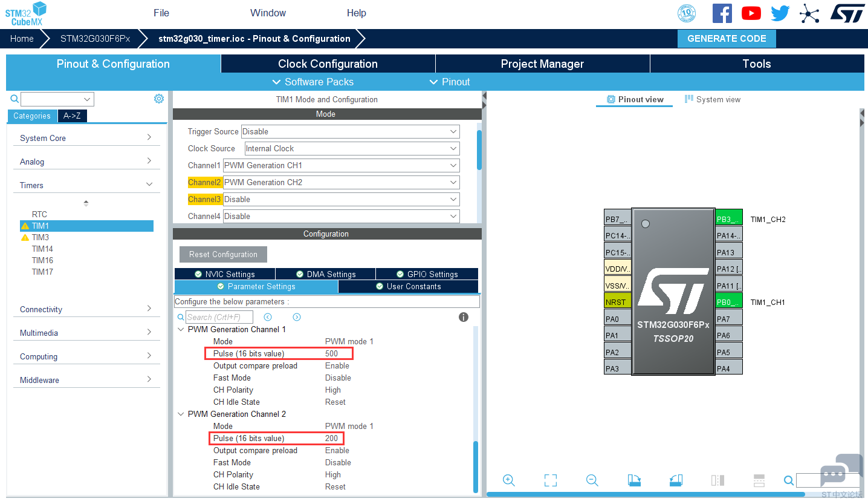Expand the Connectivity category
Screen dimensions: 868x504
(x=86, y=309)
